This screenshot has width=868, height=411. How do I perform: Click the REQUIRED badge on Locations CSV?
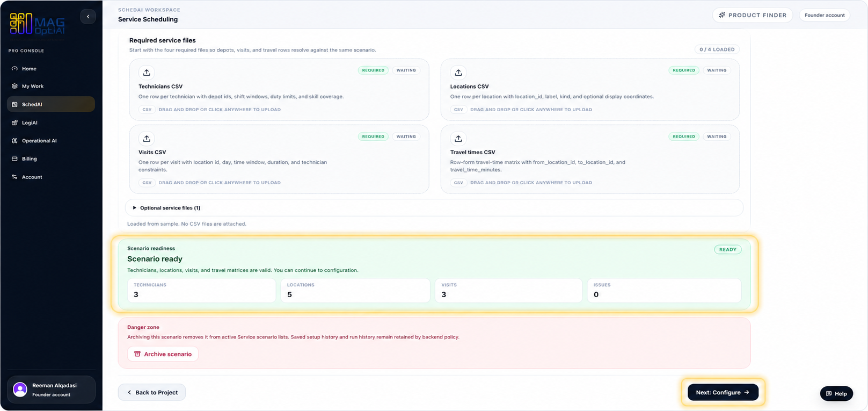pyautogui.click(x=684, y=70)
